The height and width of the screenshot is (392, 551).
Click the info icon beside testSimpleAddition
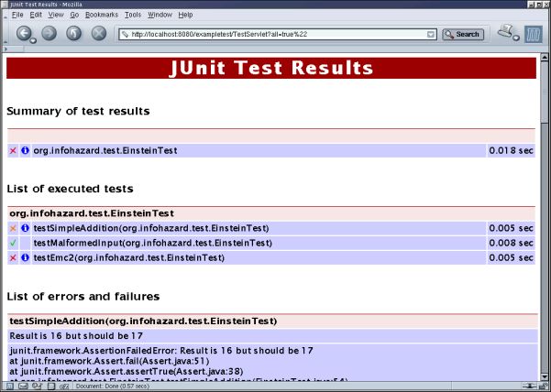click(x=25, y=228)
